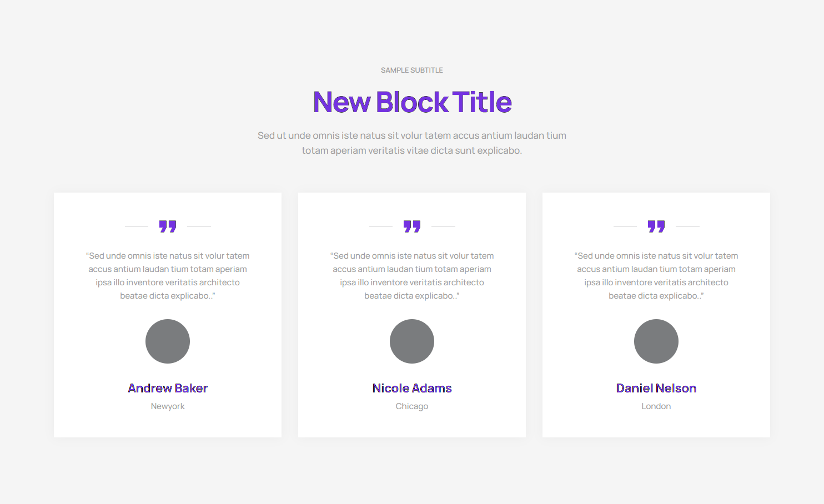Click the London location label

[x=656, y=406]
